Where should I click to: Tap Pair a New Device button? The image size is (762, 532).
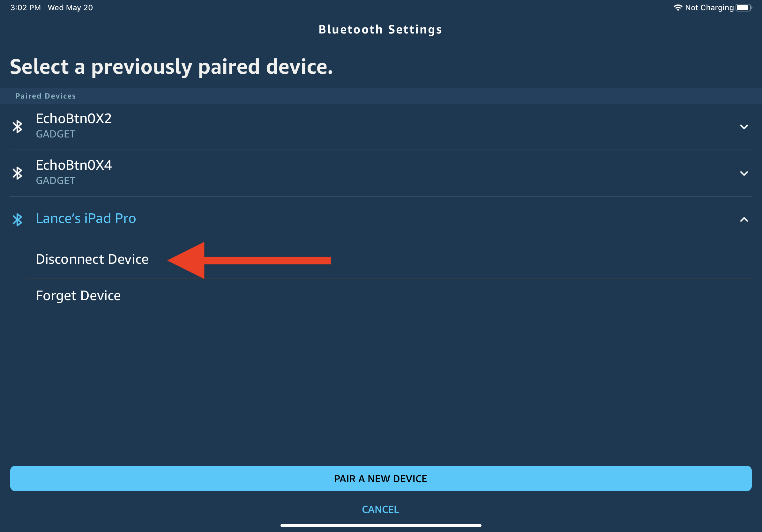[x=381, y=478]
